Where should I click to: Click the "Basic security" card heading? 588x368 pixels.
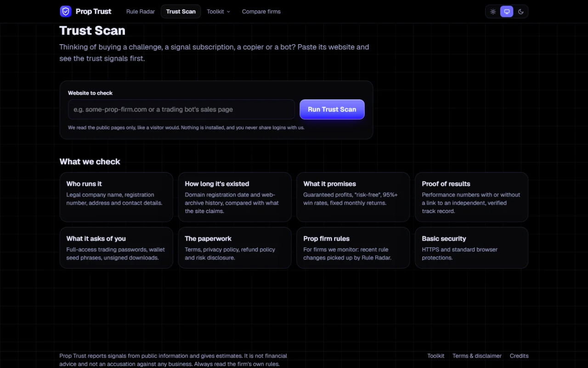(x=444, y=238)
